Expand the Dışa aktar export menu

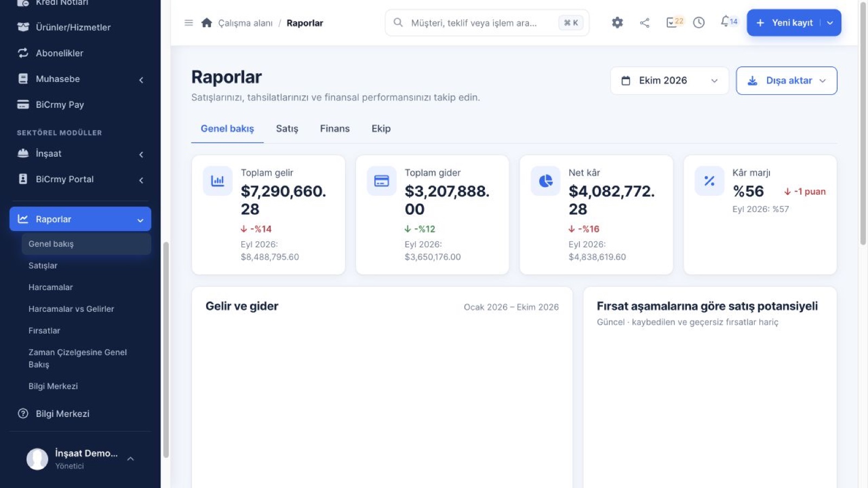[x=787, y=81]
